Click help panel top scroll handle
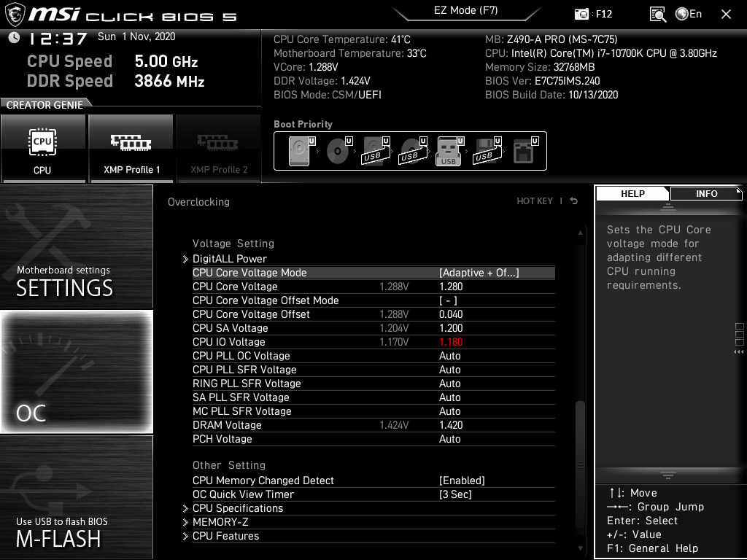747x560 pixels. click(x=668, y=207)
